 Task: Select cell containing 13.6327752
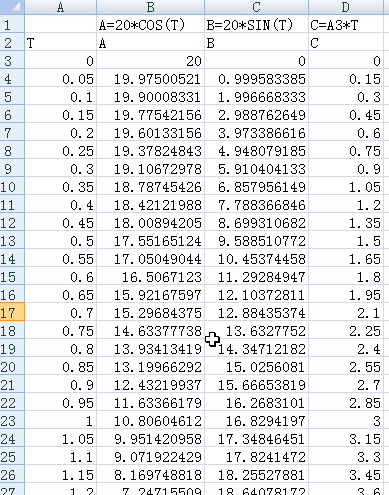pyautogui.click(x=256, y=330)
